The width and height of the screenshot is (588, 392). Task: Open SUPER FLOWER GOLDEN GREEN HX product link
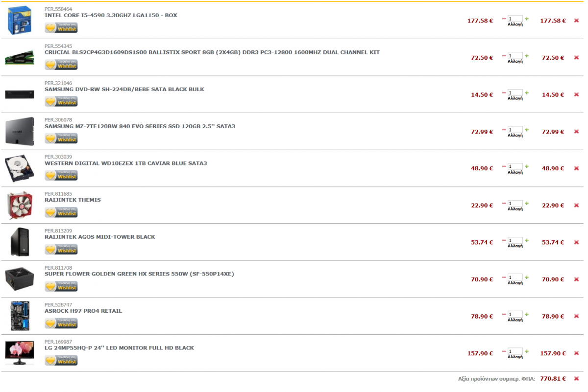point(139,274)
